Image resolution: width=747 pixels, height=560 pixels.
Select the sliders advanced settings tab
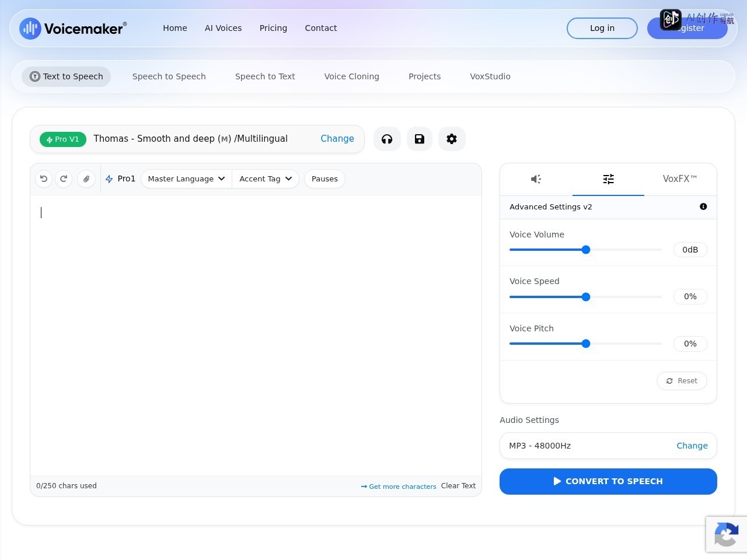[608, 179]
